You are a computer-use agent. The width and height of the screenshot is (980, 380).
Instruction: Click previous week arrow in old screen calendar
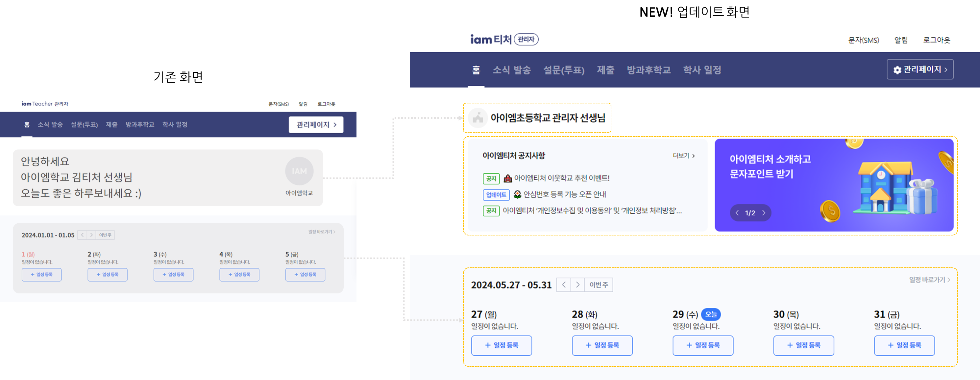point(82,235)
